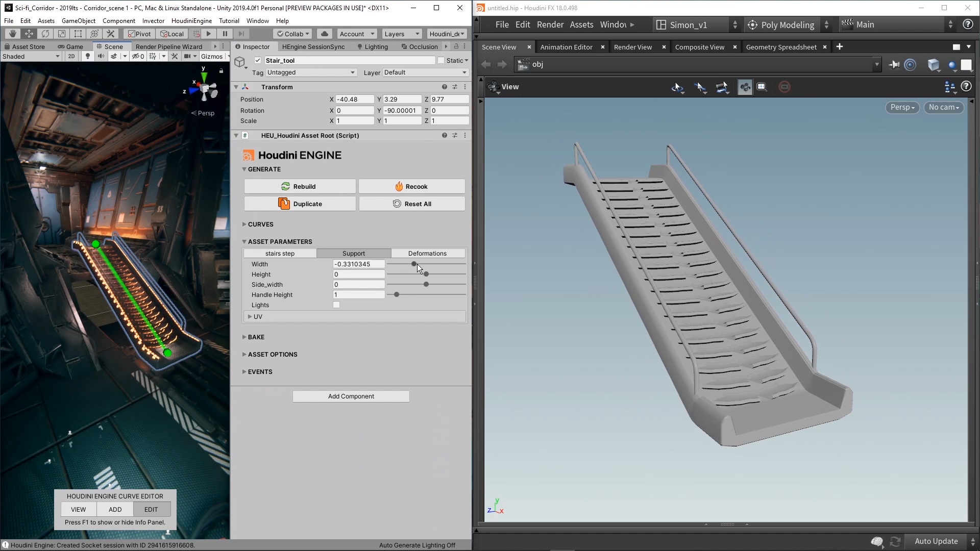Image resolution: width=980 pixels, height=551 pixels.
Task: Click the Houdini Engine Curve Editor VIEW button
Action: (x=79, y=509)
